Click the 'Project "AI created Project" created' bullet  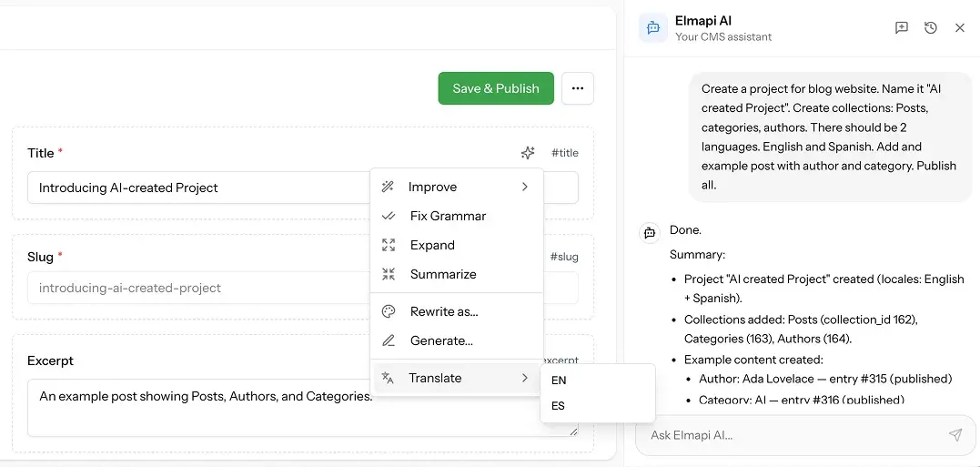[x=824, y=289]
